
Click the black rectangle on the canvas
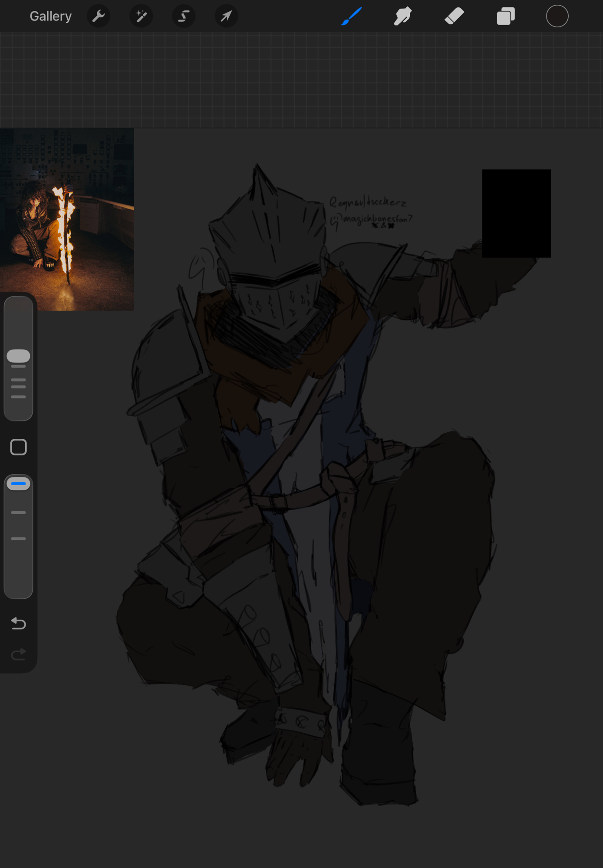click(516, 214)
